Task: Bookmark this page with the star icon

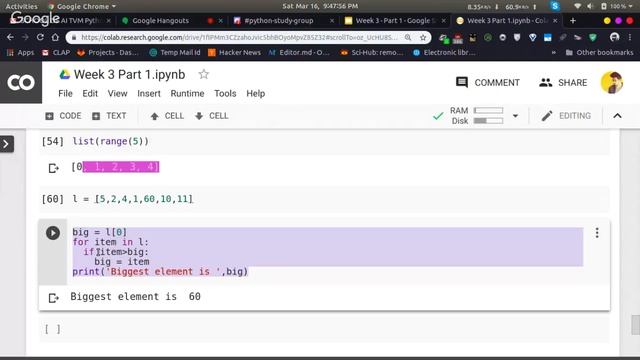Action: coord(423,38)
